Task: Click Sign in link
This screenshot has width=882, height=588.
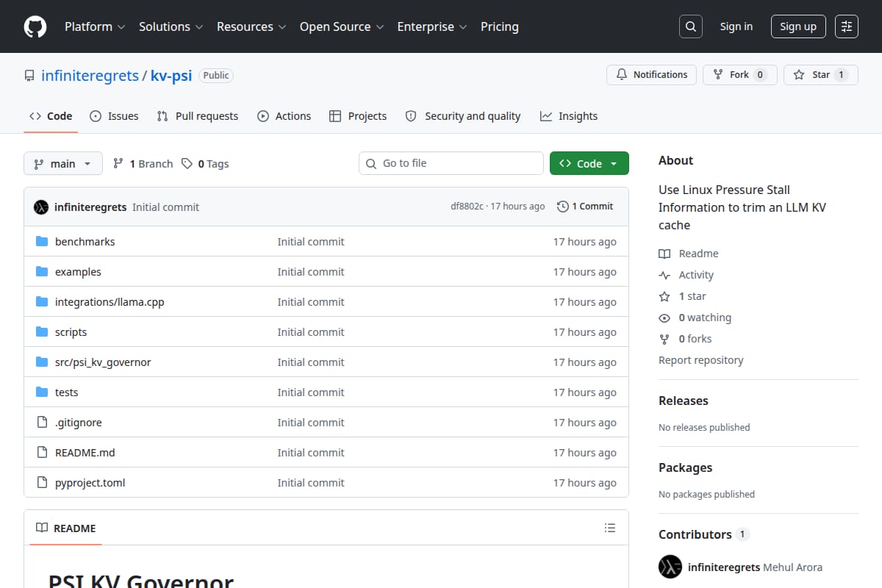Action: coord(736,26)
